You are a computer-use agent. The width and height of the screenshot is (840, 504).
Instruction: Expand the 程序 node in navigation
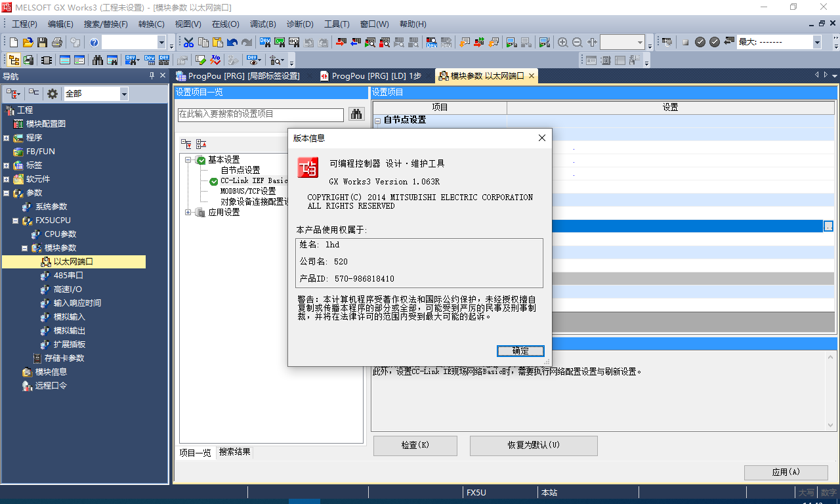[6, 138]
